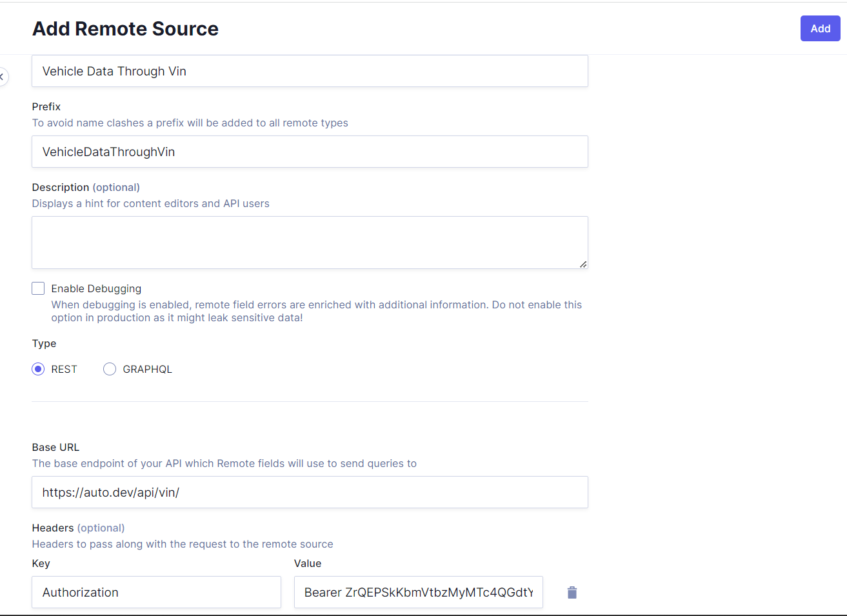847x616 pixels.
Task: Focus the Vehicle Data Through Vin name field
Action: coord(310,71)
